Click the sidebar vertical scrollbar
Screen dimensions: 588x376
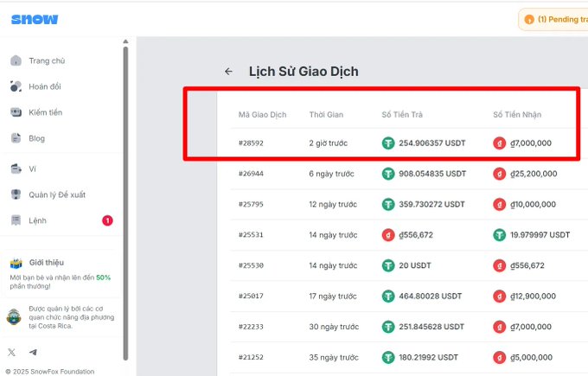[x=126, y=199]
